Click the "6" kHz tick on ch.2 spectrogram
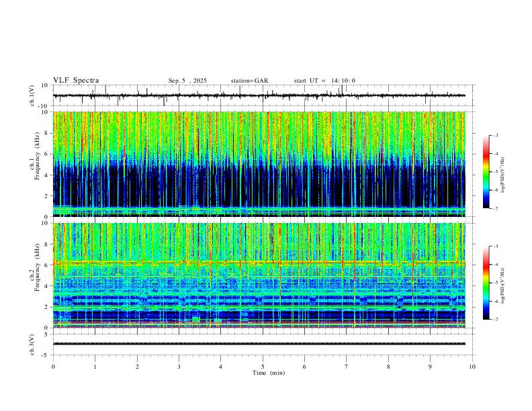 tap(47, 265)
